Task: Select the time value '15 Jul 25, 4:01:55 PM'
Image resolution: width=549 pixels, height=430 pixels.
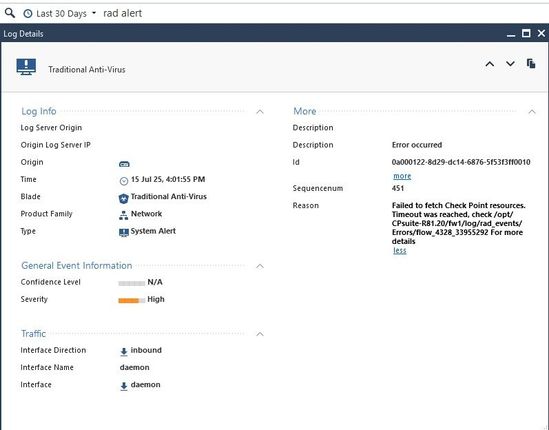Action: pos(168,179)
